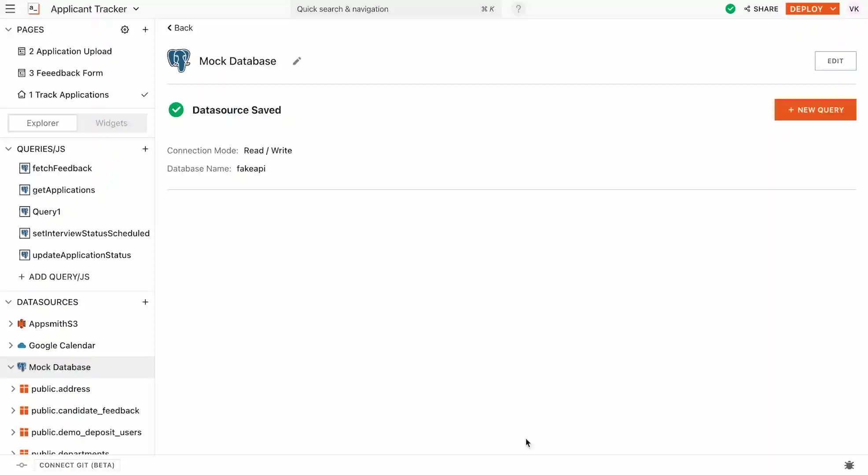This screenshot has height=475, width=868.
Task: Open the debugger bug icon
Action: tap(849, 465)
